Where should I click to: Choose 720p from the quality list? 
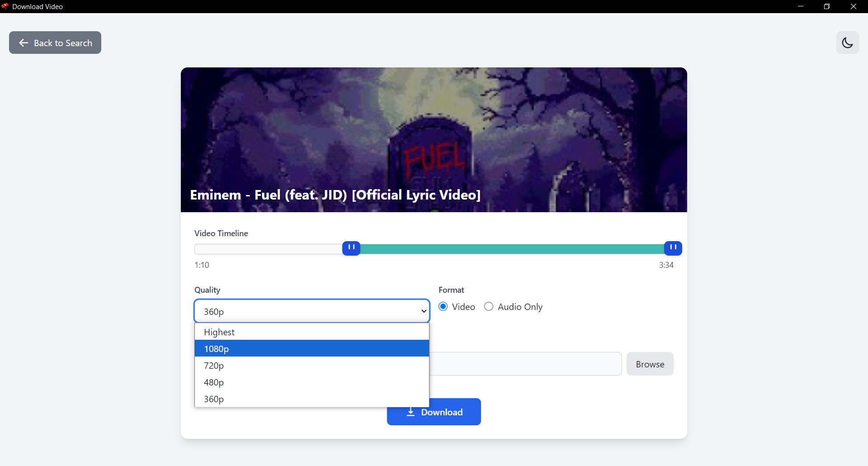[x=312, y=365]
